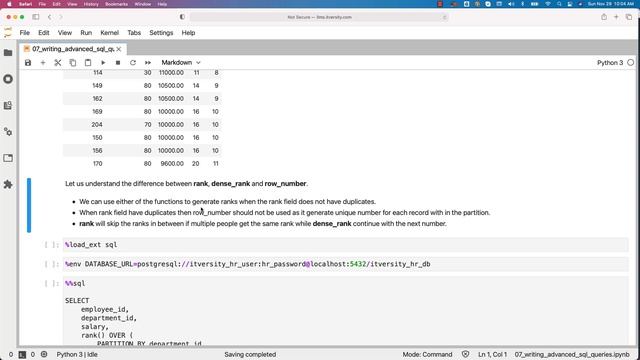Open the View menu in JupyterLab
This screenshot has width=640, height=360.
point(64,33)
